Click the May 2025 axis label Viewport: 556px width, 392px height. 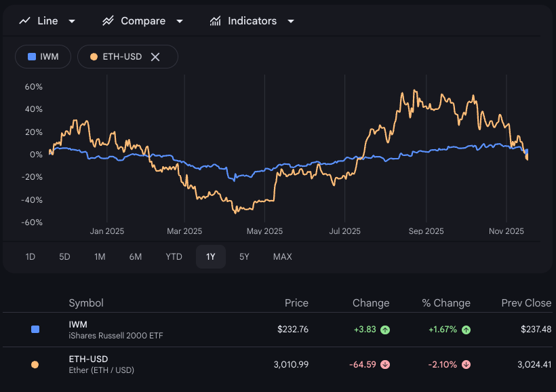click(264, 231)
